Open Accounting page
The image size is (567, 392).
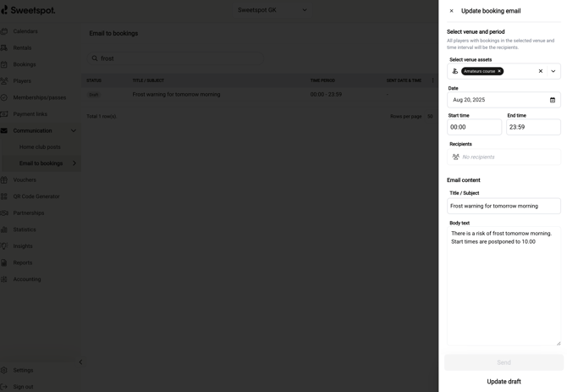pos(27,279)
